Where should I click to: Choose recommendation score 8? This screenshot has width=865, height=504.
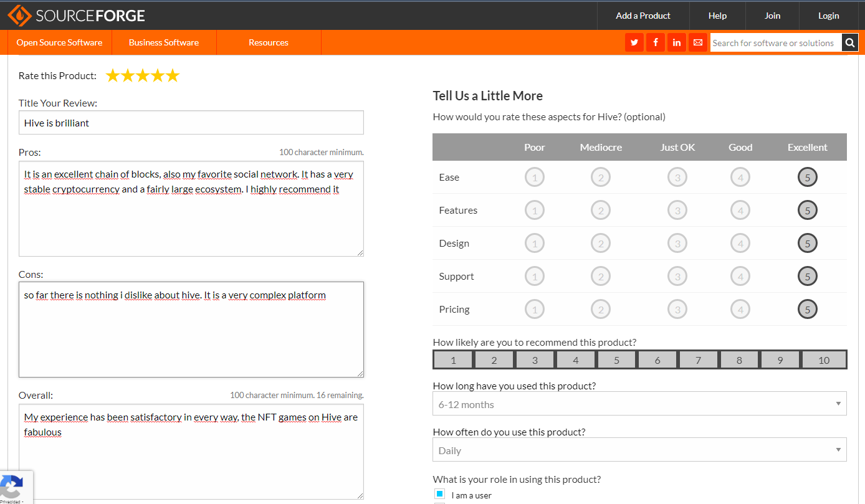tap(739, 360)
